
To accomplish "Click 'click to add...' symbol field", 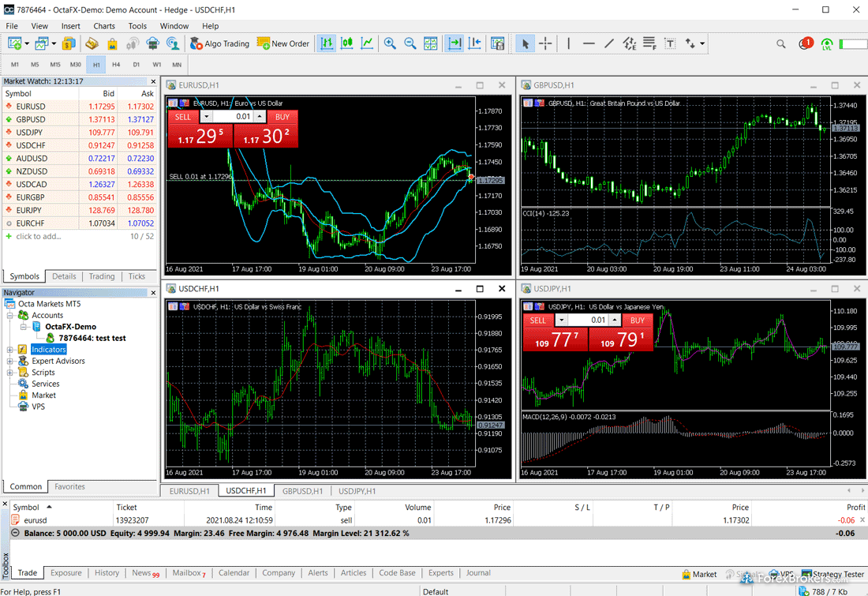I will pyautogui.click(x=39, y=236).
